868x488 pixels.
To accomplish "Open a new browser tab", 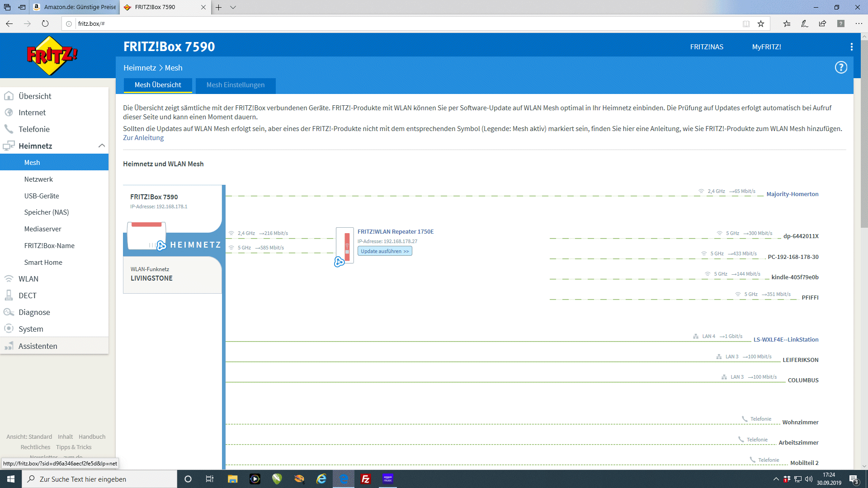I will 218,7.
